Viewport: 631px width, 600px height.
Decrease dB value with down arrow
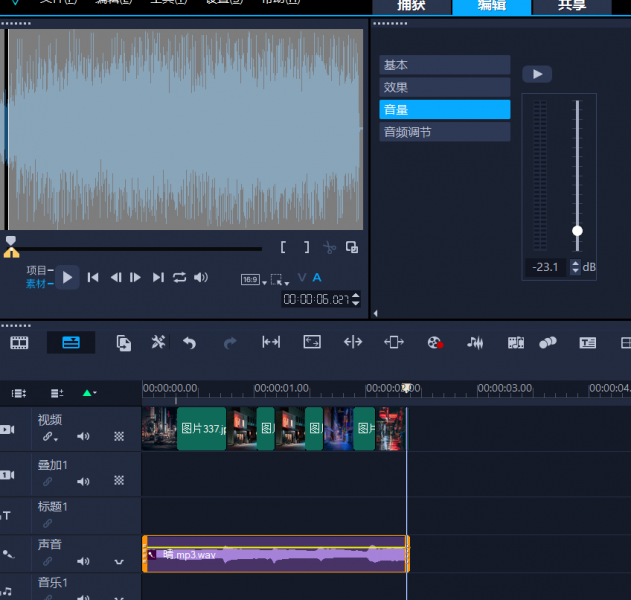(575, 271)
